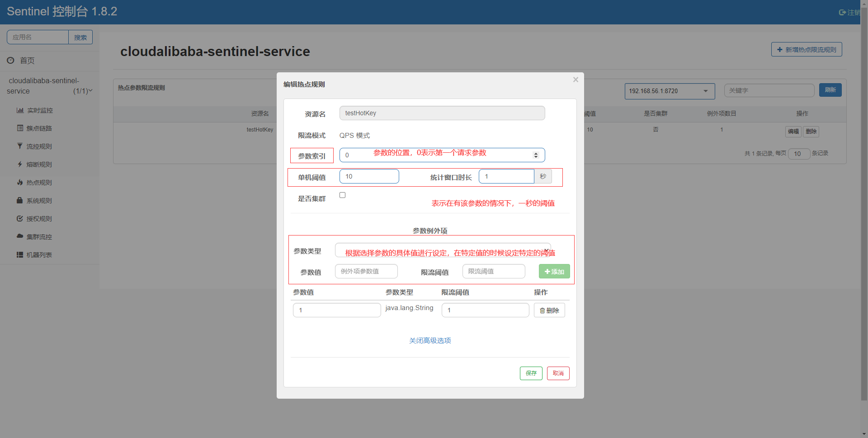Click the 关闭高级选项 link
Image resolution: width=868 pixels, height=438 pixels.
[x=430, y=340]
